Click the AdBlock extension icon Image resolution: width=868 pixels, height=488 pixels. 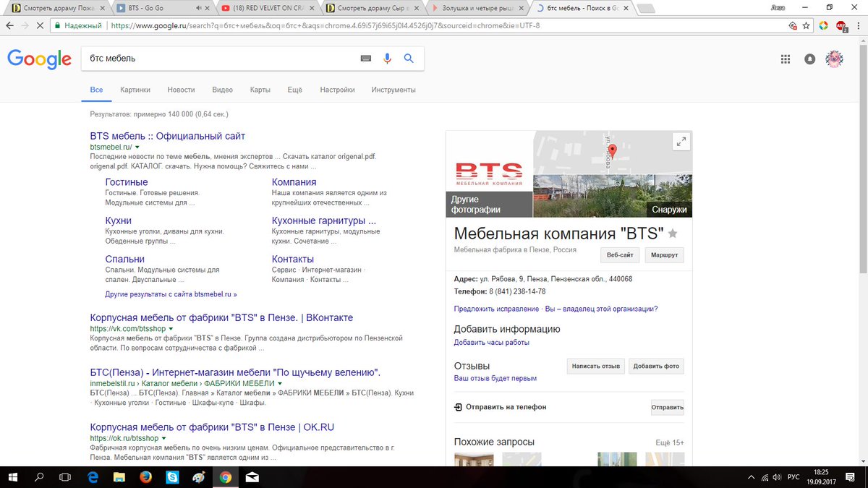(842, 25)
